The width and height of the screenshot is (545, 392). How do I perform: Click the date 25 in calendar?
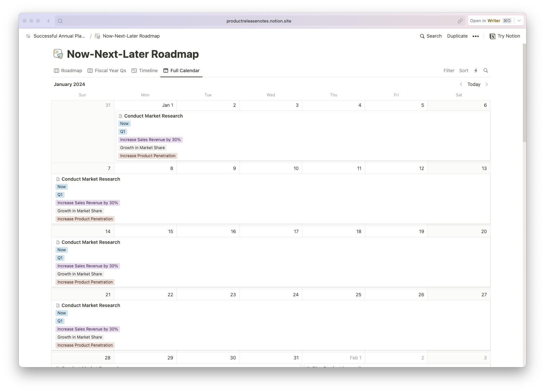[358, 295]
